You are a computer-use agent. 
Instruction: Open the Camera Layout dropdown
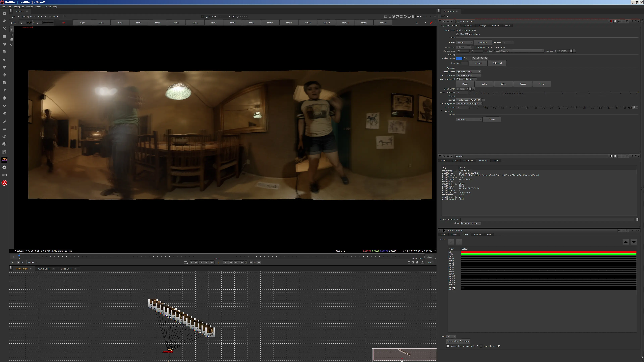tap(466, 79)
